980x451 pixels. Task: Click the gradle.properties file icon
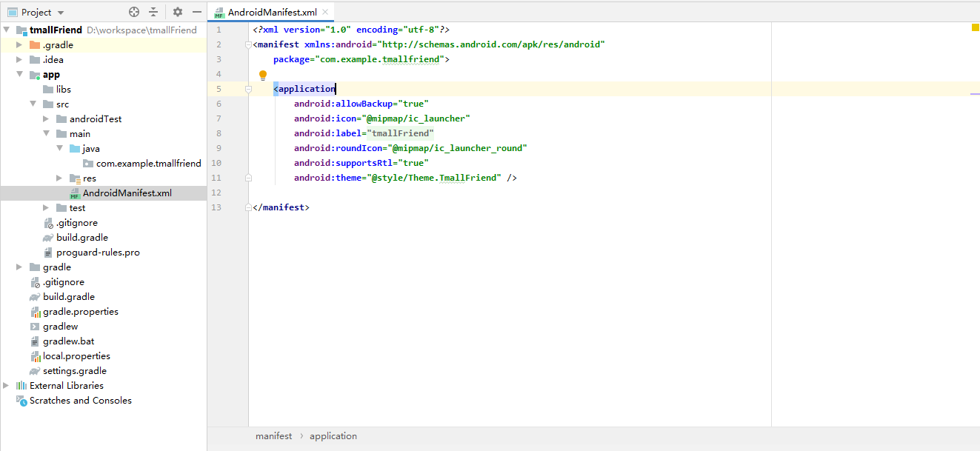pos(35,311)
